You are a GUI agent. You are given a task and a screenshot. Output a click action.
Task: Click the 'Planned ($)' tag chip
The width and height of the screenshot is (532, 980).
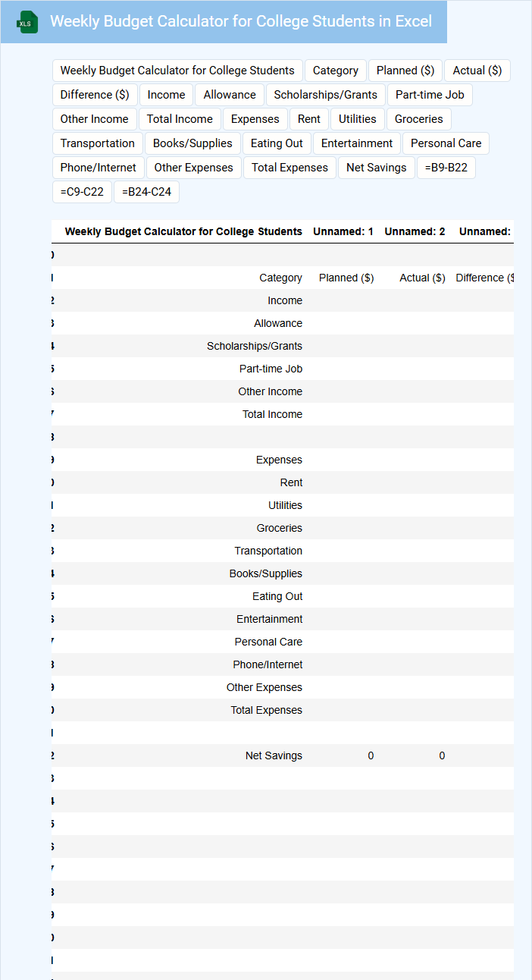click(405, 71)
